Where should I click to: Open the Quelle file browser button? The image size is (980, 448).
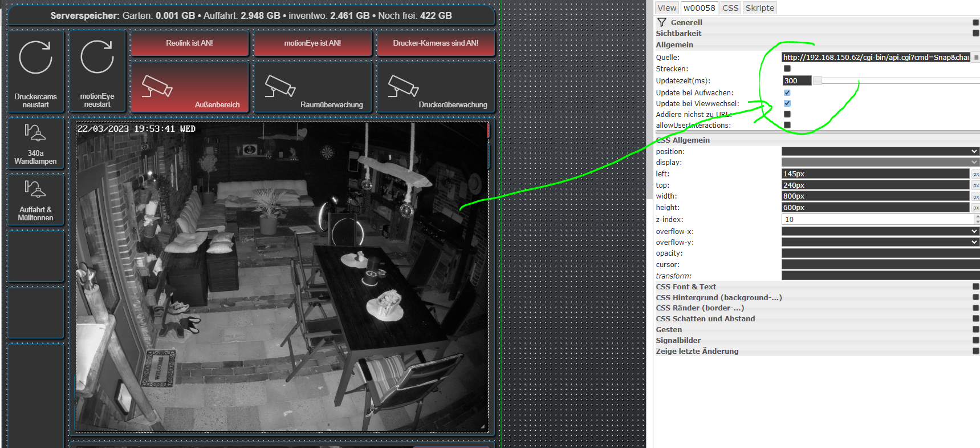pos(976,57)
